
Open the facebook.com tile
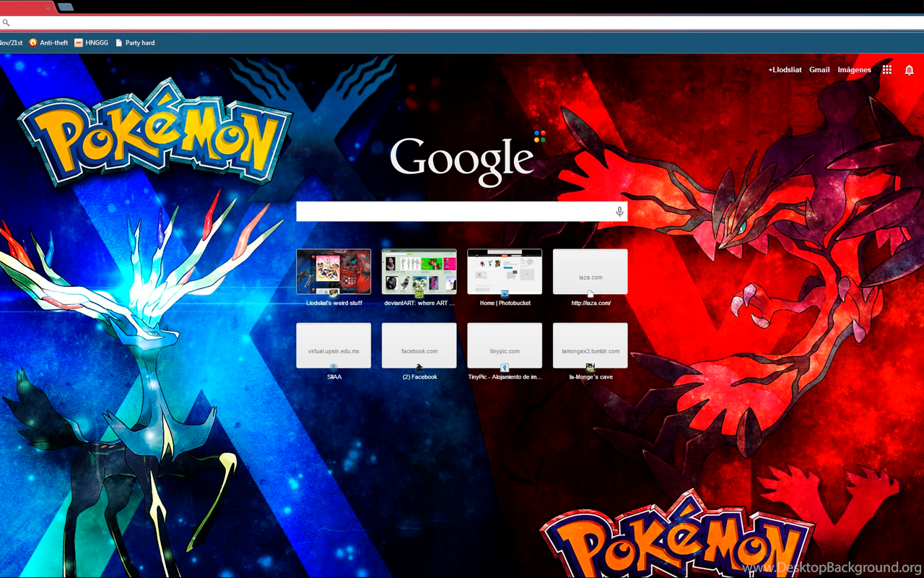(419, 345)
